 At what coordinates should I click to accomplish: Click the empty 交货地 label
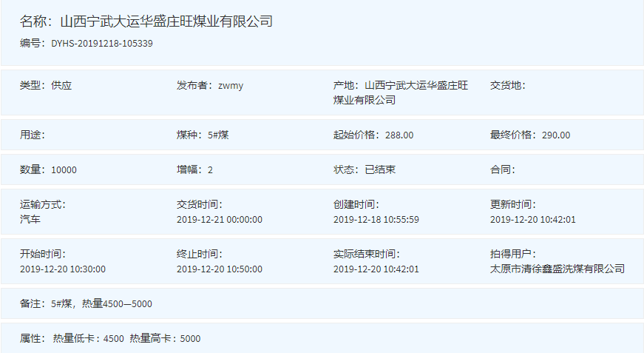pyautogui.click(x=507, y=86)
